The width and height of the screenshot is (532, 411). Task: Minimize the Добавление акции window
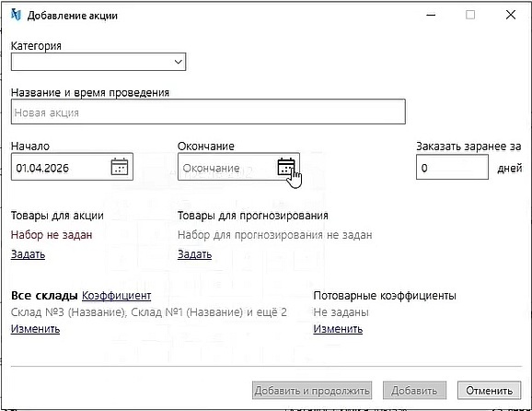(x=431, y=15)
